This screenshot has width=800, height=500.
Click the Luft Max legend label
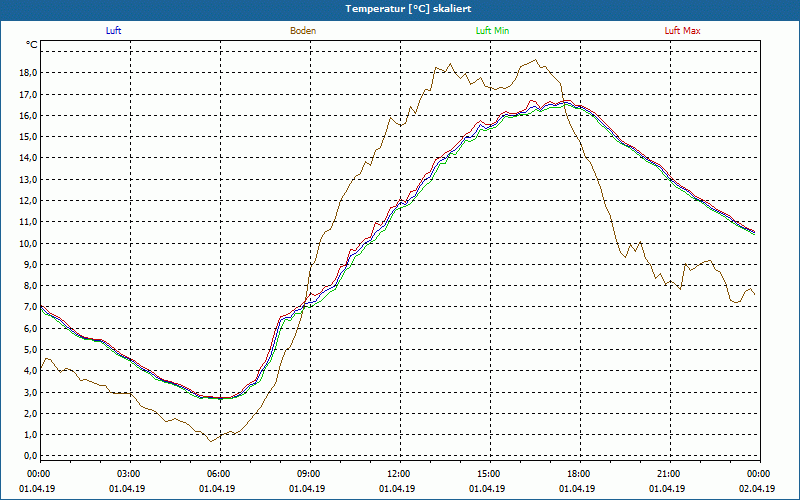pos(682,31)
